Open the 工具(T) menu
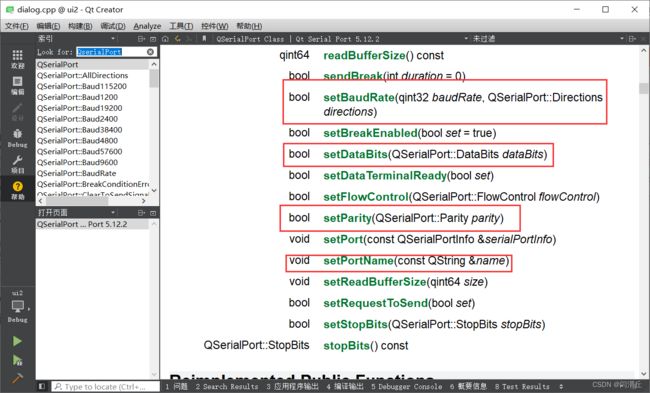This screenshot has height=393, width=650. 181,26
